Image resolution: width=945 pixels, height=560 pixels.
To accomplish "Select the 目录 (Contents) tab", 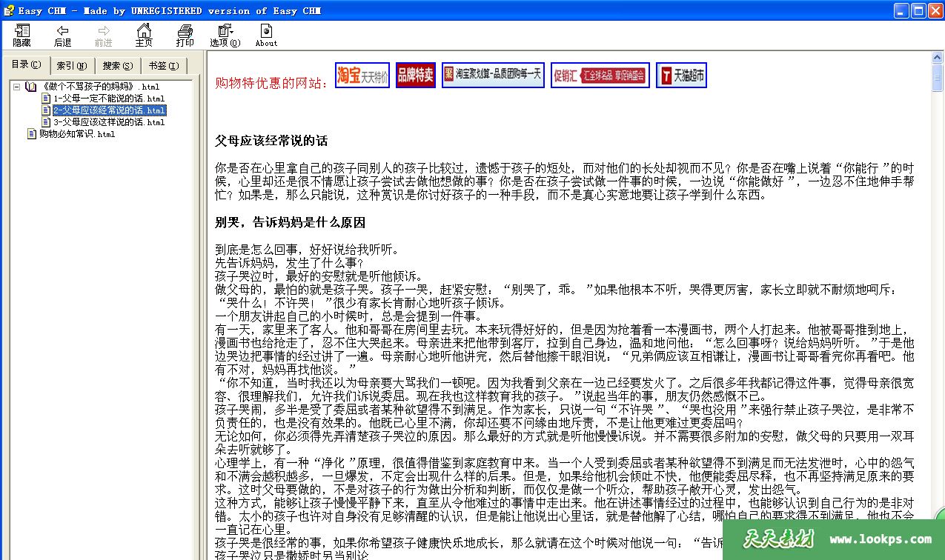I will 26,65.
